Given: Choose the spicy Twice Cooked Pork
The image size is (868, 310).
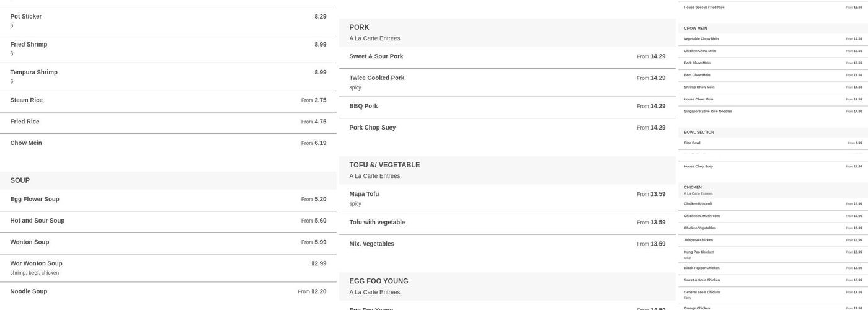Looking at the screenshot, I should click(507, 82).
